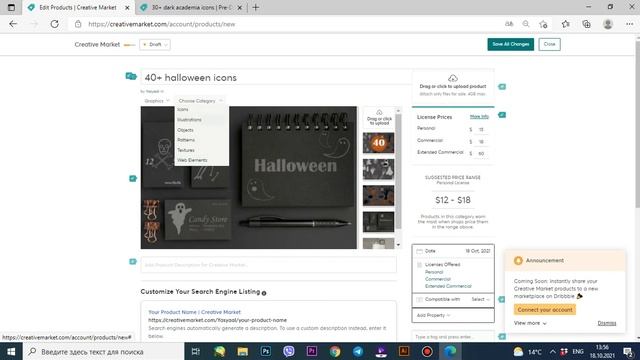Click the browser back arrow
640x360 pixels.
[x=13, y=24]
